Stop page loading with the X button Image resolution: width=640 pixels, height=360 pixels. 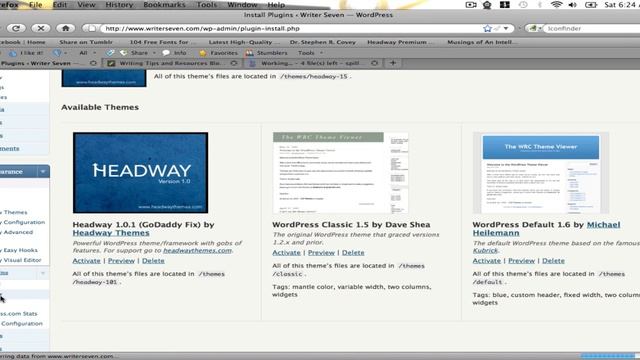point(41,28)
